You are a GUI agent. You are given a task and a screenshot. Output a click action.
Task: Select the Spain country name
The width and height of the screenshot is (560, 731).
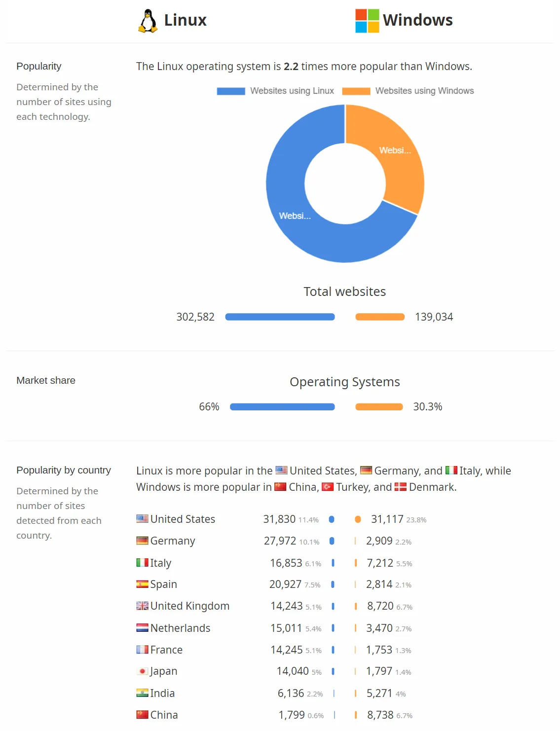(x=163, y=585)
